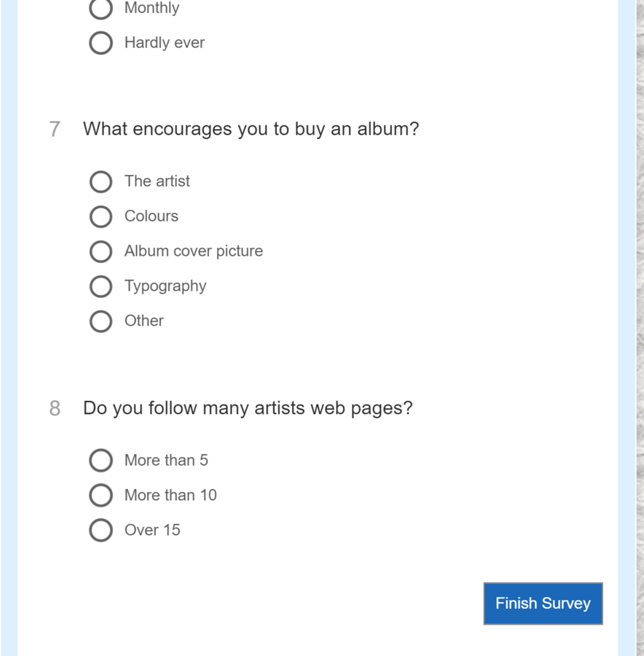This screenshot has width=644, height=656.
Task: Click the Hardly ever label text
Action: (x=165, y=43)
